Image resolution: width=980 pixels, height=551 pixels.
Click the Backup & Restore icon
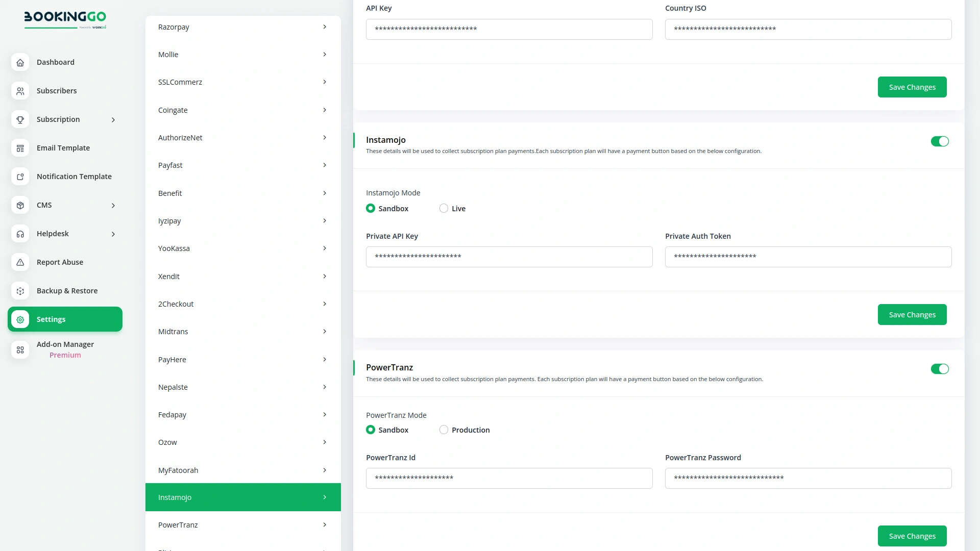coord(20,291)
